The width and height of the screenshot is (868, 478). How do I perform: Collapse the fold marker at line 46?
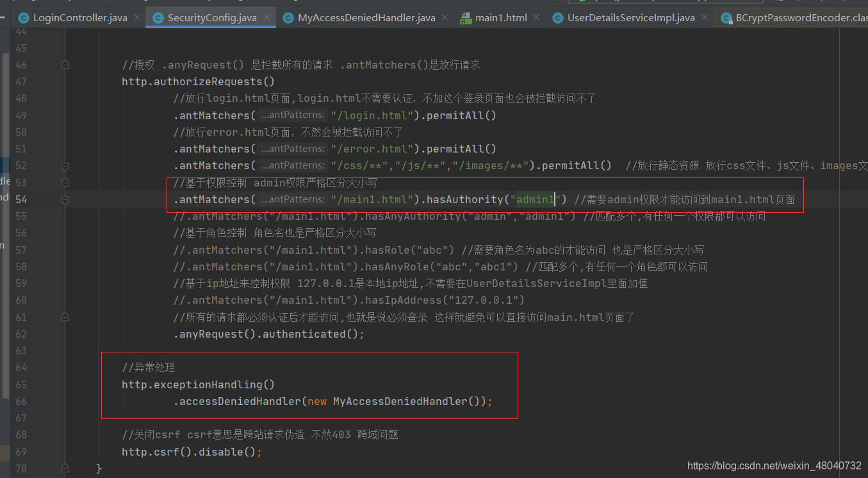tap(65, 65)
